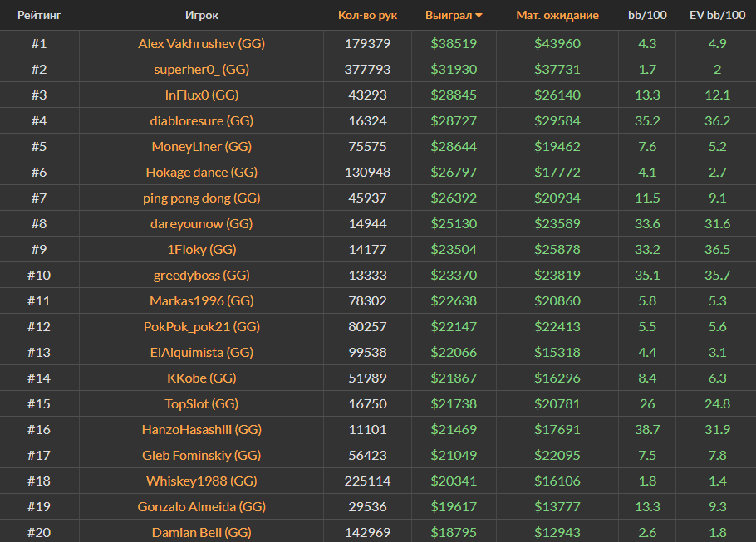Click the Выиграл column header text
Image resolution: width=756 pixels, height=542 pixels.
point(448,15)
